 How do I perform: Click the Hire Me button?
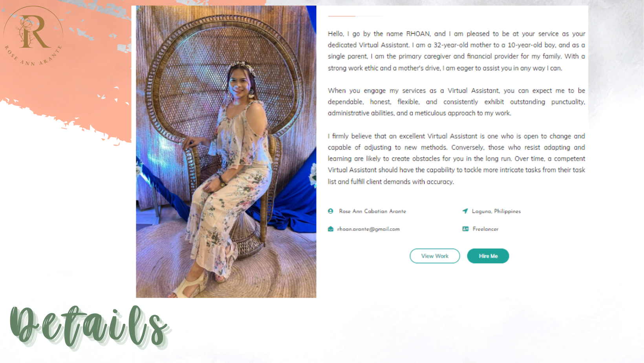coord(488,256)
